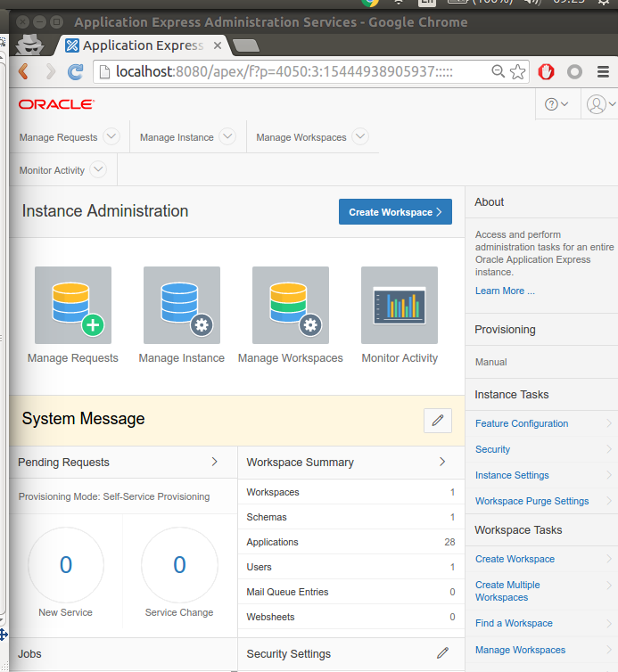This screenshot has width=618, height=672.
Task: Open Create Workspace under Workspace Tasks
Action: pos(515,559)
